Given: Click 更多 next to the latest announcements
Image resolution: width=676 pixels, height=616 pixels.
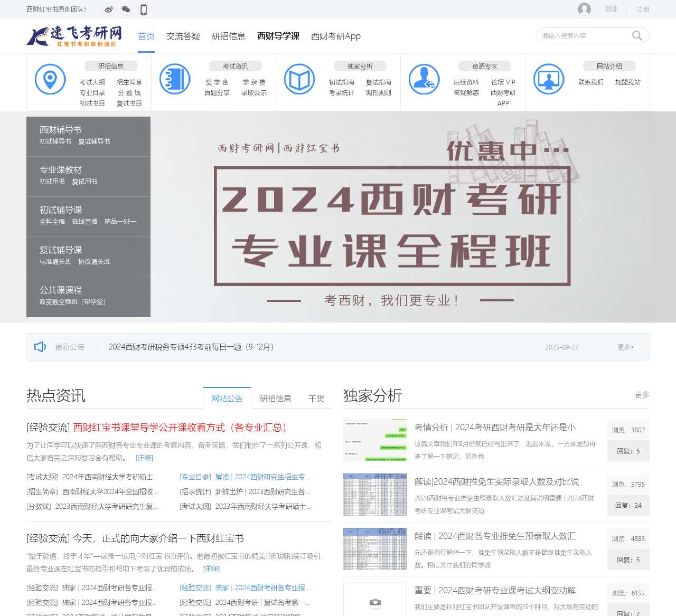Looking at the screenshot, I should 625,347.
